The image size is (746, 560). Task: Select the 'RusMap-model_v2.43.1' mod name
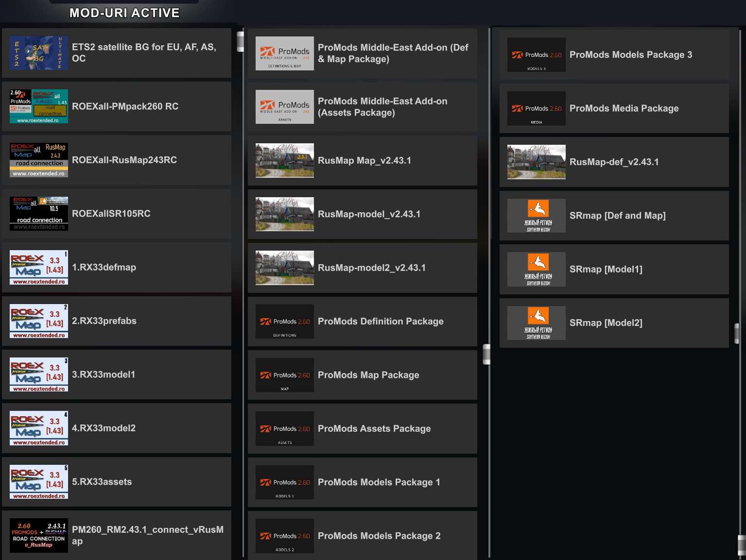pos(369,214)
